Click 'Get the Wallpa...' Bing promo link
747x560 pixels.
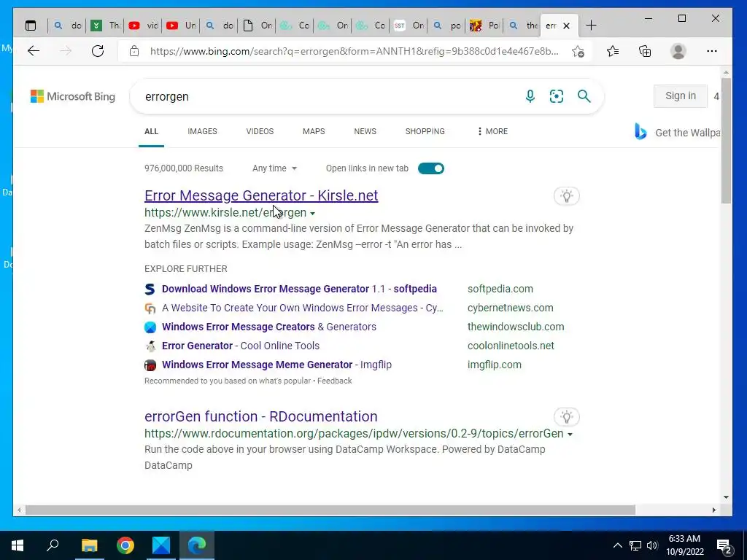coord(687,133)
